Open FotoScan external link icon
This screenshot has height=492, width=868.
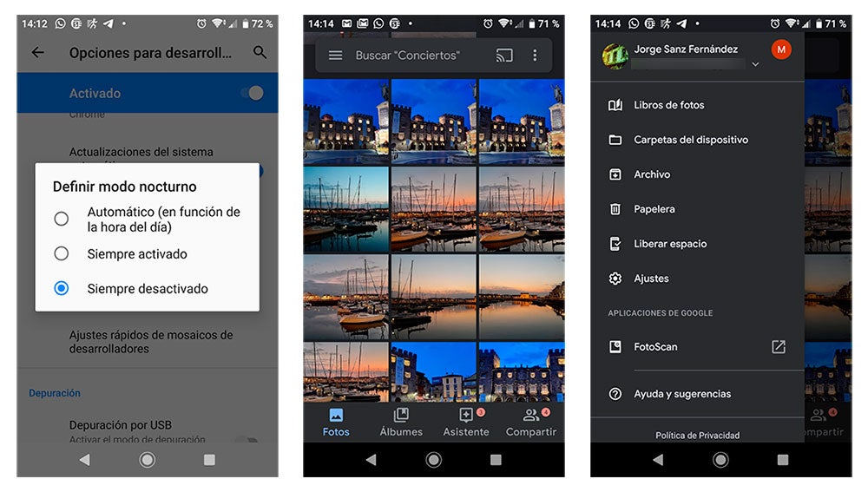click(779, 347)
